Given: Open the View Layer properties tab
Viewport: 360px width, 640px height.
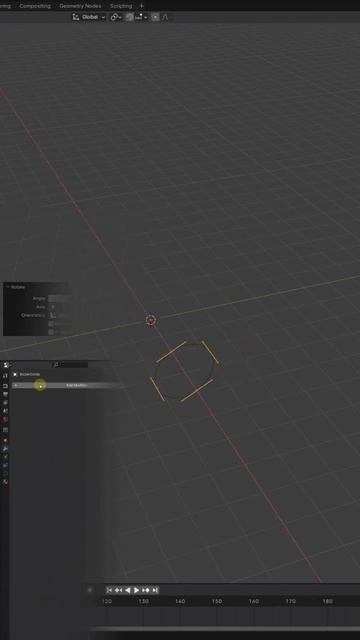Looking at the screenshot, I should click(x=5, y=402).
